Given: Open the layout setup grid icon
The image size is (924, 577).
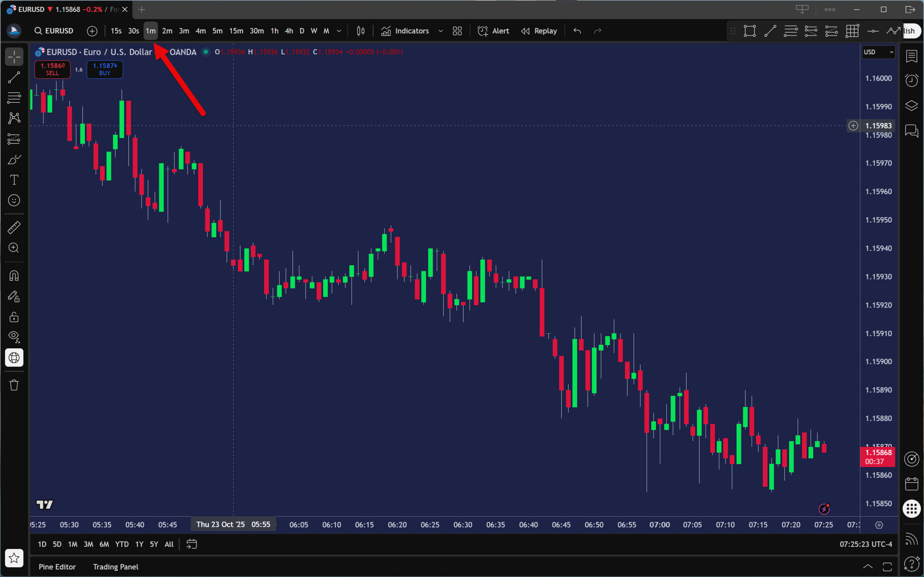Looking at the screenshot, I should pyautogui.click(x=457, y=31).
